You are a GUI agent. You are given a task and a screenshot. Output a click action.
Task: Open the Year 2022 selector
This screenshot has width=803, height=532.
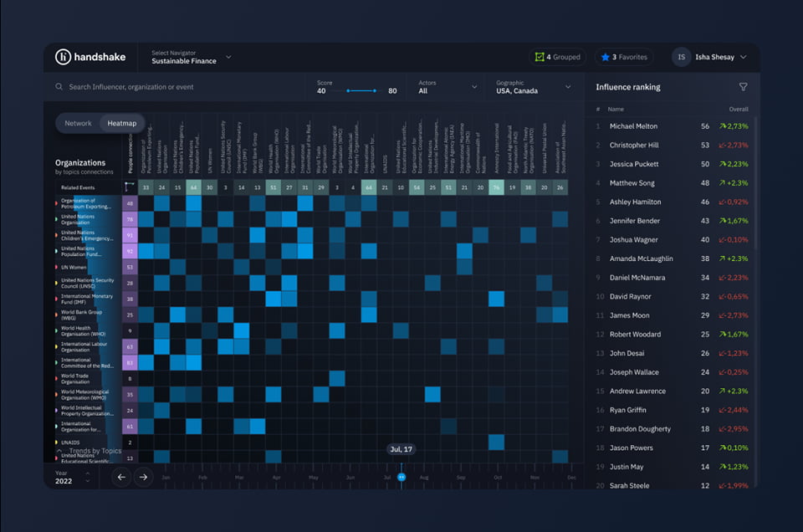pyautogui.click(x=72, y=478)
